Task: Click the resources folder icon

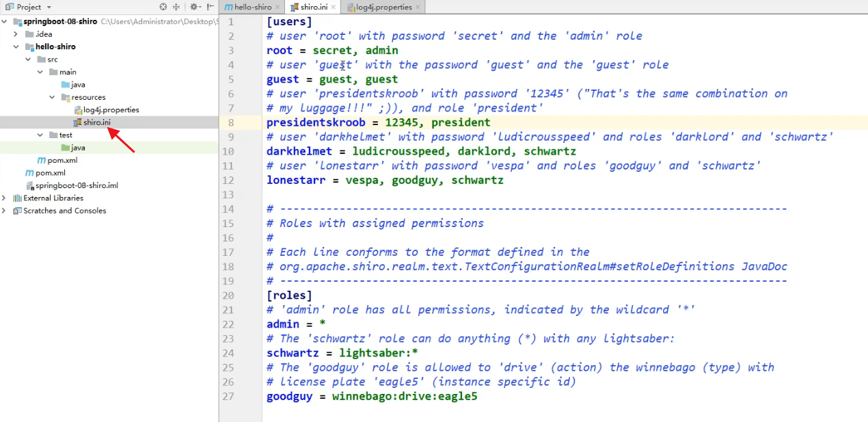Action: click(x=65, y=97)
